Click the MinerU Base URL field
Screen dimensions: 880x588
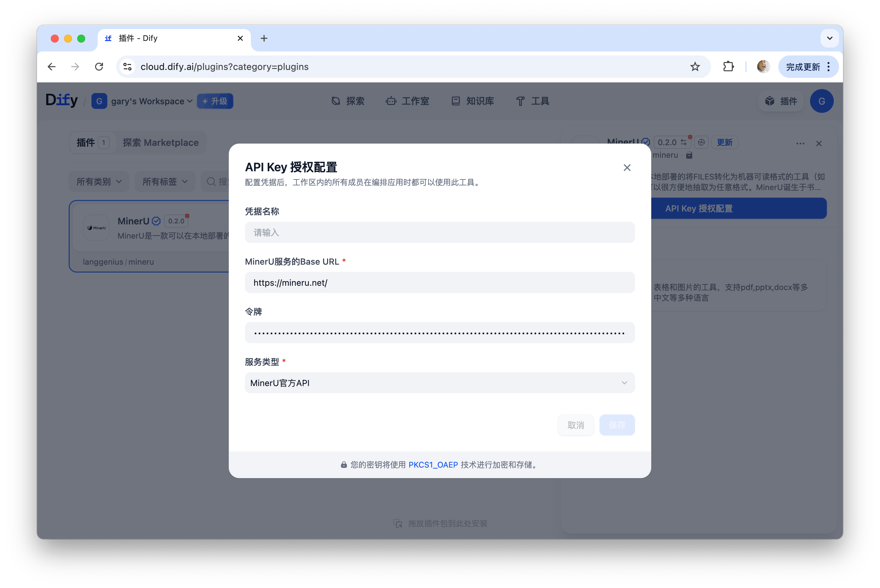(439, 283)
